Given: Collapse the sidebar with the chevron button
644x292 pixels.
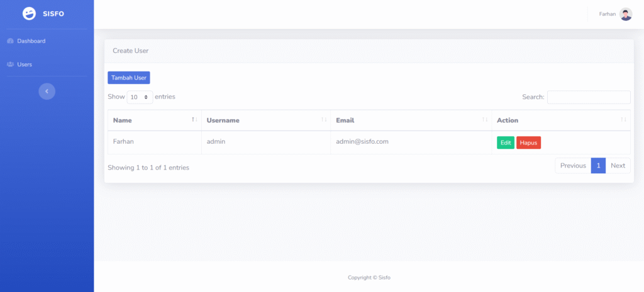Looking at the screenshot, I should click(x=47, y=92).
